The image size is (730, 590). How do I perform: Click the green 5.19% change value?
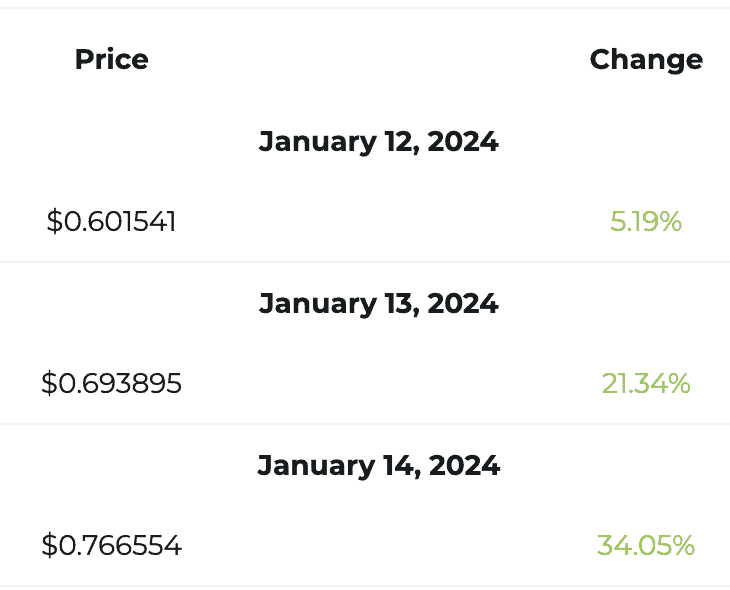(646, 221)
